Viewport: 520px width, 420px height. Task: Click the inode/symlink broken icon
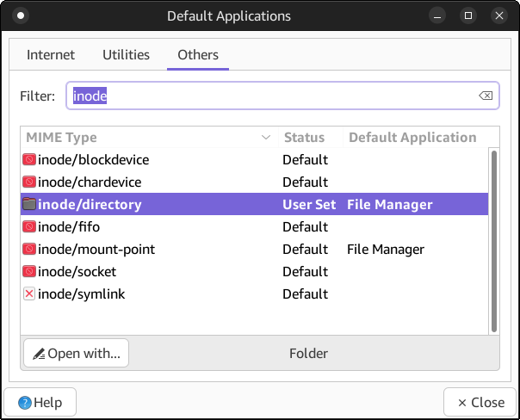pos(29,293)
